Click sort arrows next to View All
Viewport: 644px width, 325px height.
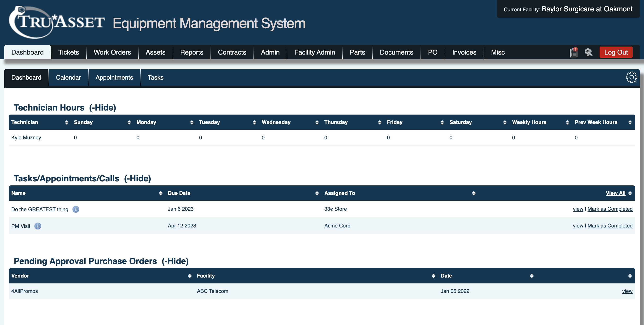click(630, 193)
